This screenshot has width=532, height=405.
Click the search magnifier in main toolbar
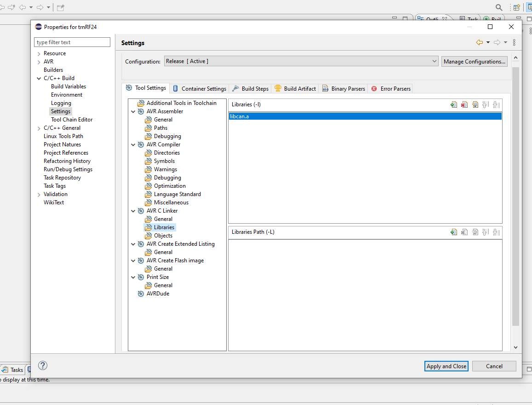coord(499,7)
